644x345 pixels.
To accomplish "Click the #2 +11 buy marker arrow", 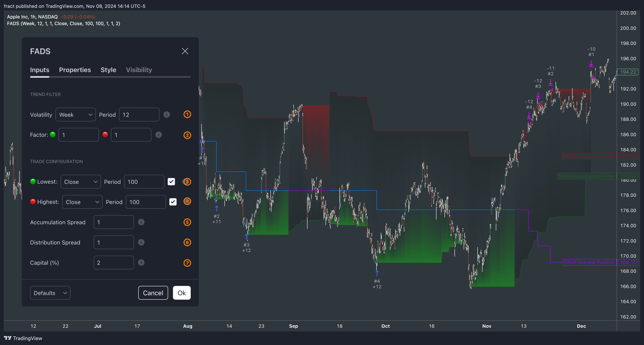I will [x=217, y=208].
